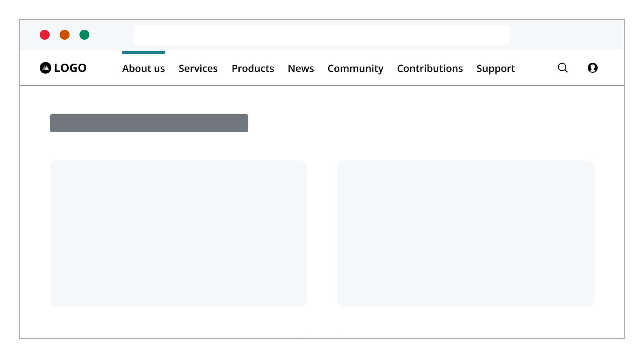644x358 pixels.
Task: Click the LOGO text in header
Action: [70, 68]
